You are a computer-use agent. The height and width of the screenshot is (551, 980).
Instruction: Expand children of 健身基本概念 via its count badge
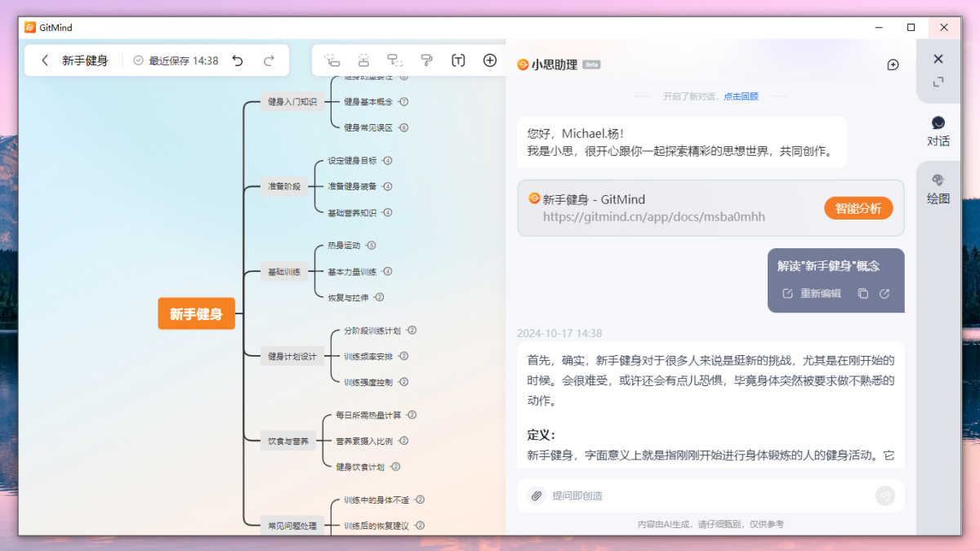pyautogui.click(x=403, y=102)
